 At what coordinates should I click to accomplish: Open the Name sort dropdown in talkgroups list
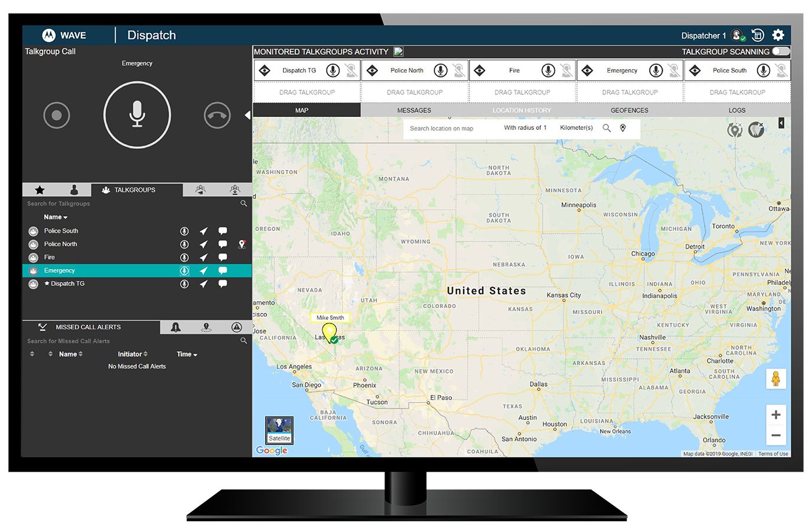pos(56,217)
